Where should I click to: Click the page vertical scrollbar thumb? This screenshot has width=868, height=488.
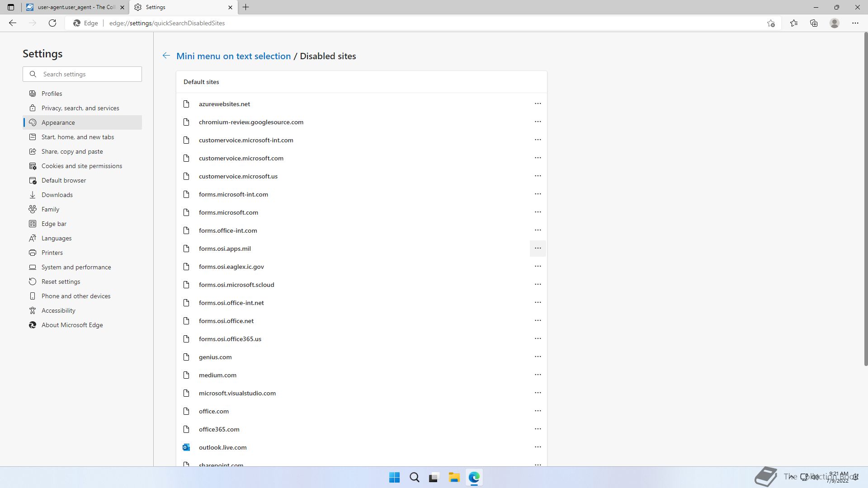[866, 199]
